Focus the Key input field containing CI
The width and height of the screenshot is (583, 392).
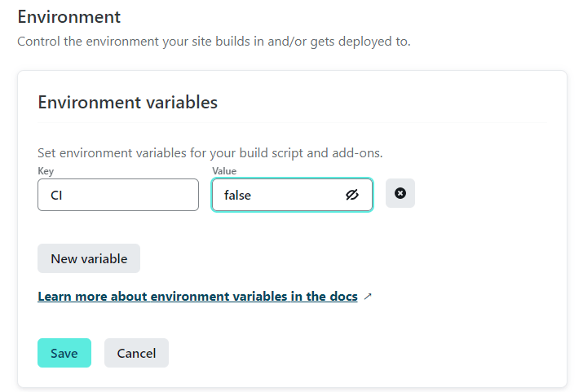[118, 195]
